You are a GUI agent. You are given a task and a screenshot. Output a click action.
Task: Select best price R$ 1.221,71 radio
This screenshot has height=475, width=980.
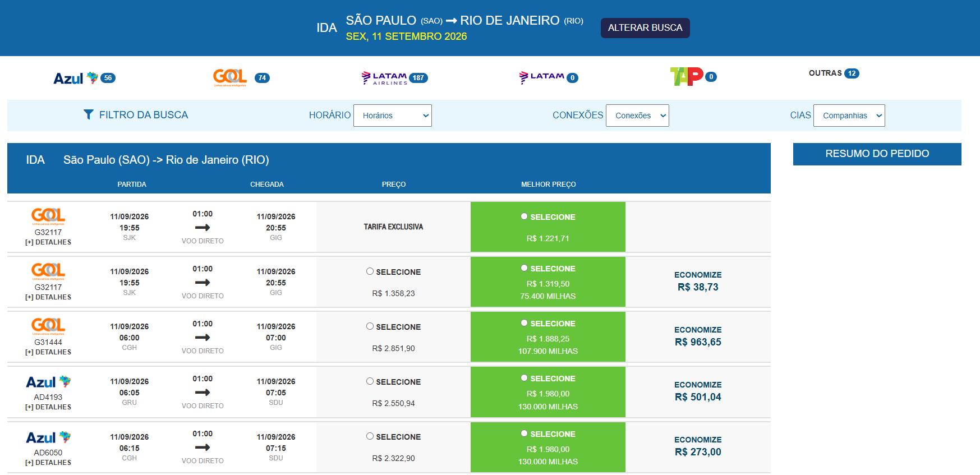tap(524, 216)
